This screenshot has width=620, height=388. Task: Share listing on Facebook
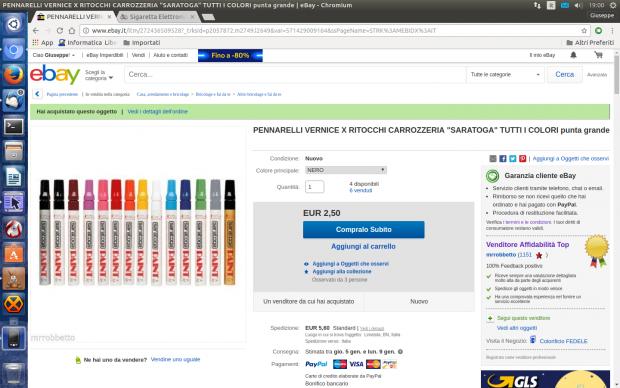coord(503,159)
